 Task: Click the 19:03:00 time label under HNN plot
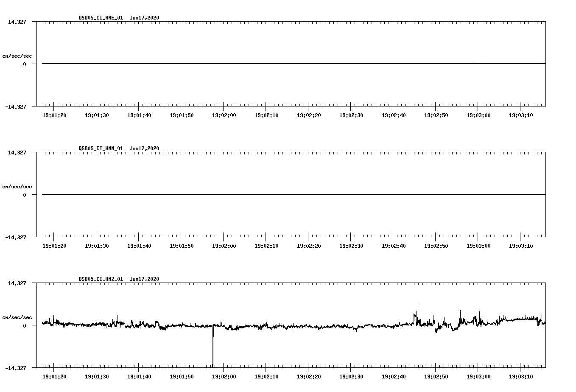coord(478,246)
